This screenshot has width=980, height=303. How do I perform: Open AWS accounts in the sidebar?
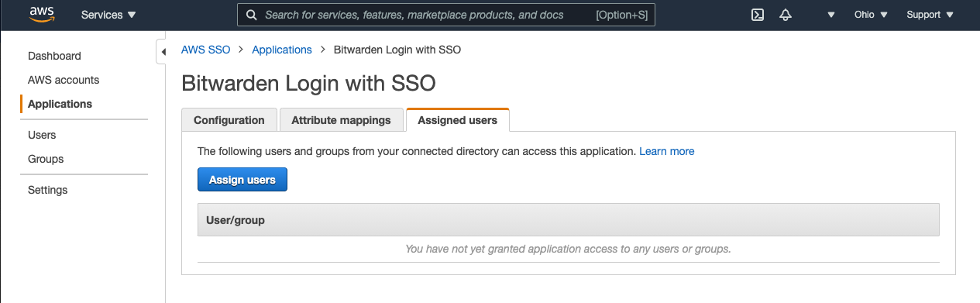click(x=64, y=80)
